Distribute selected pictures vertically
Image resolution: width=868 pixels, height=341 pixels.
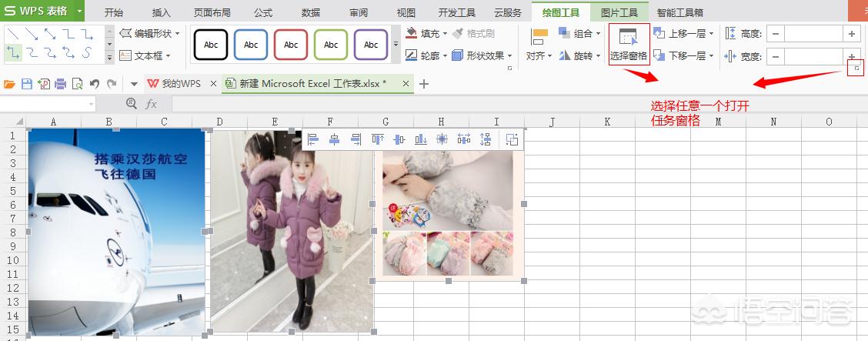[x=486, y=139]
